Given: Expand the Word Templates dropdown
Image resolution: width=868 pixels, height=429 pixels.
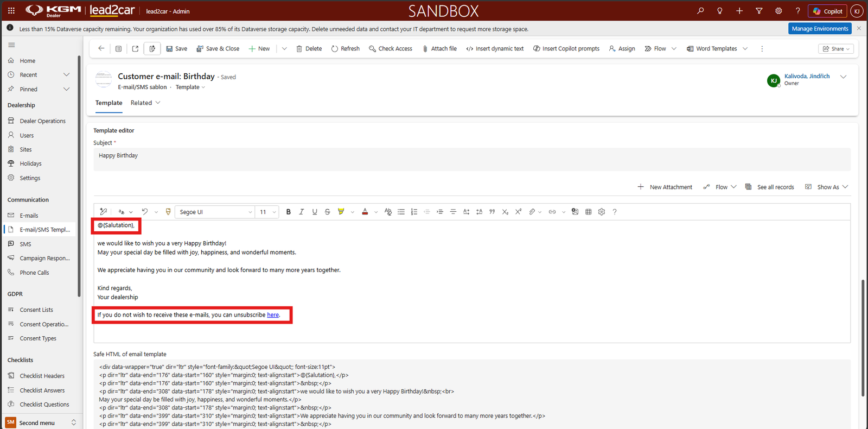Looking at the screenshot, I should (x=745, y=49).
